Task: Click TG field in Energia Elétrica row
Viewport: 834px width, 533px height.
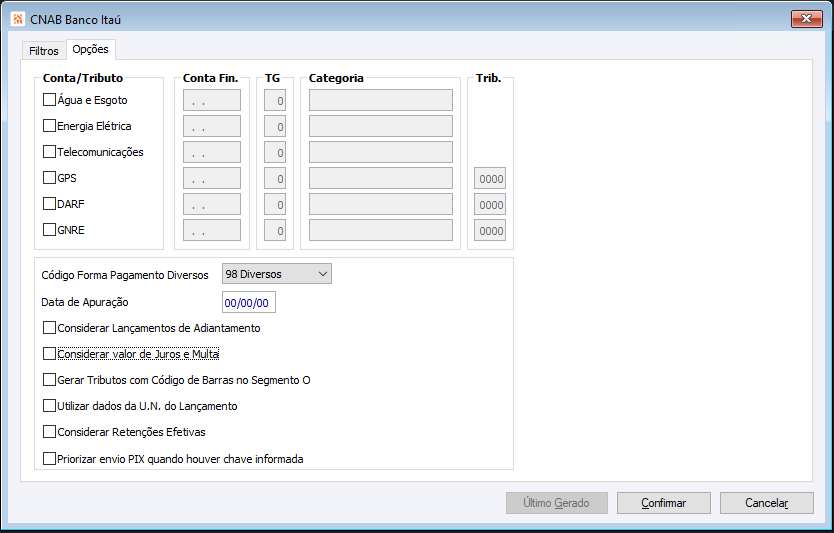Action: tap(275, 126)
